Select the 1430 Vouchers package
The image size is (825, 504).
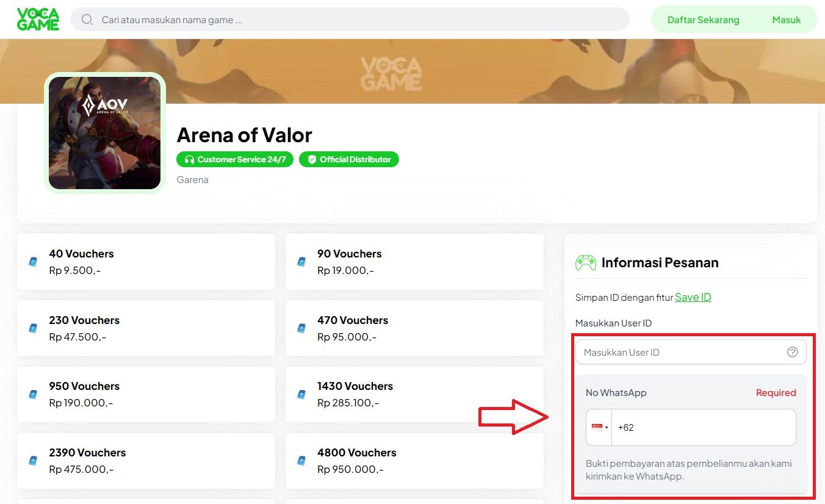pyautogui.click(x=414, y=394)
